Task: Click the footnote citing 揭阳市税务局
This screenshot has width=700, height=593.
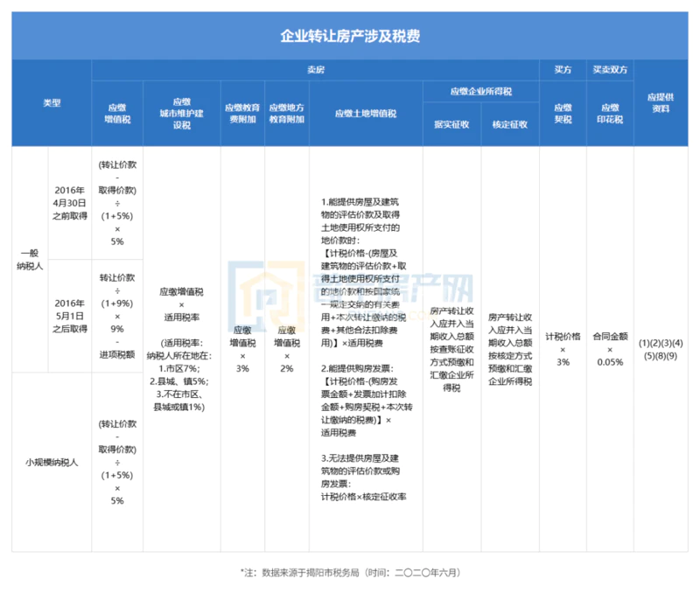Action: pyautogui.click(x=350, y=572)
